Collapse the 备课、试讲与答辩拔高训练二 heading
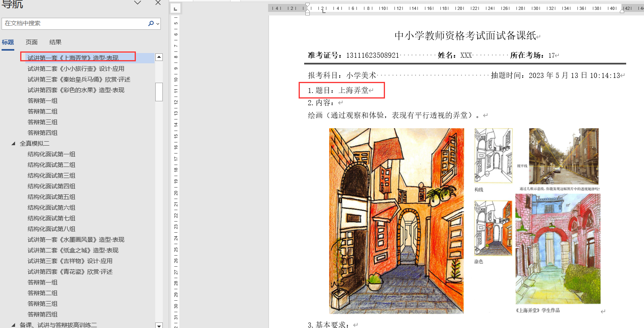The image size is (644, 328). (13, 325)
